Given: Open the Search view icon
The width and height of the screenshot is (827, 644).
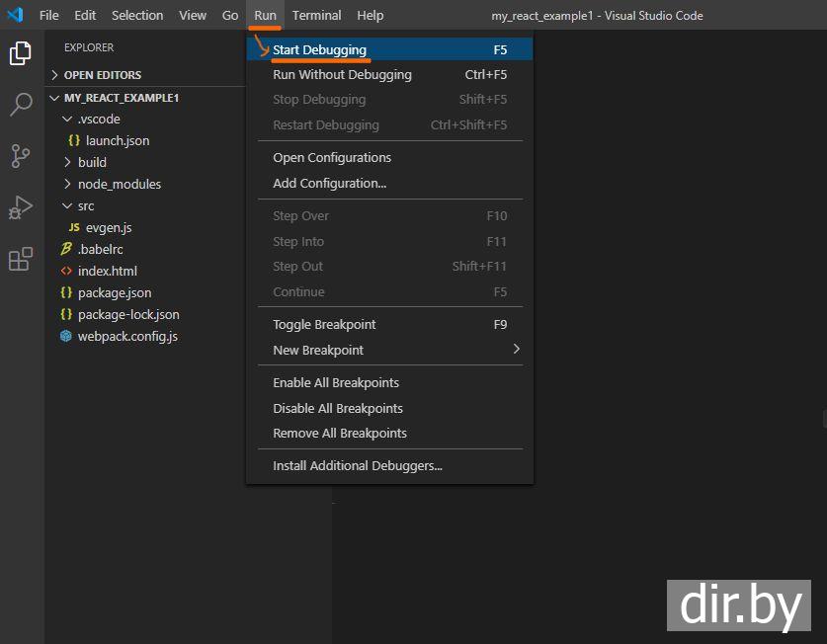Looking at the screenshot, I should click(x=20, y=105).
